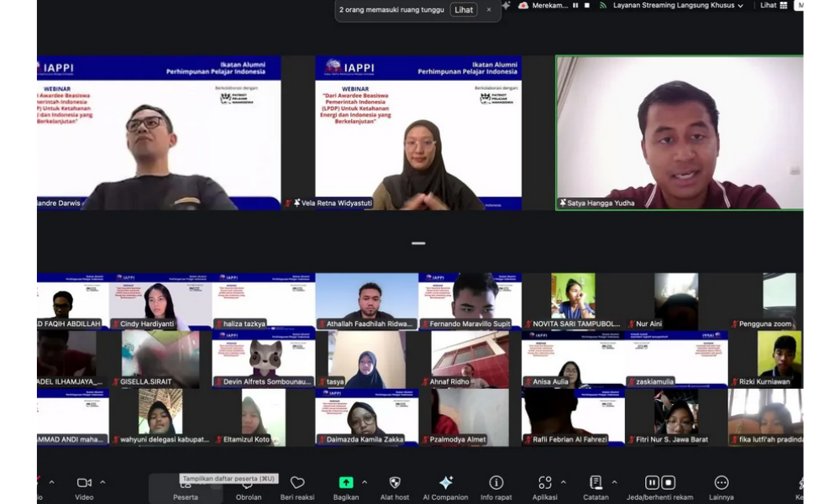Click Lihat button in waiting room notification
Screen dimensions: 840x504
(464, 10)
